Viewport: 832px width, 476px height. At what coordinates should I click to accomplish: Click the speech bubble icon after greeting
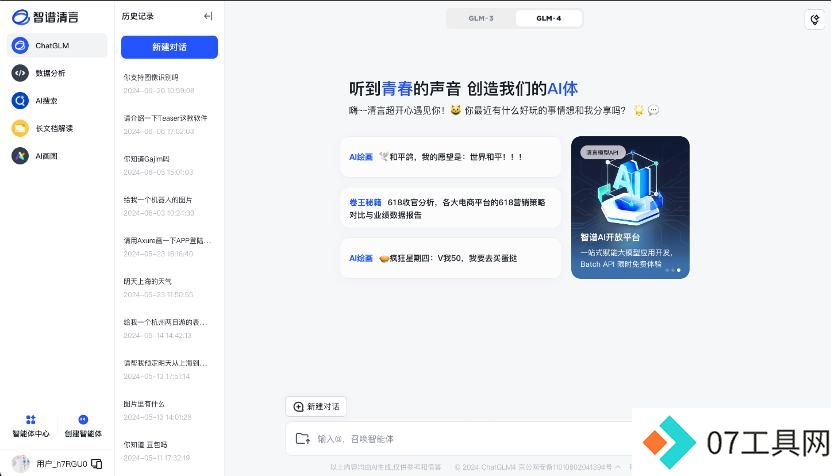[x=654, y=110]
